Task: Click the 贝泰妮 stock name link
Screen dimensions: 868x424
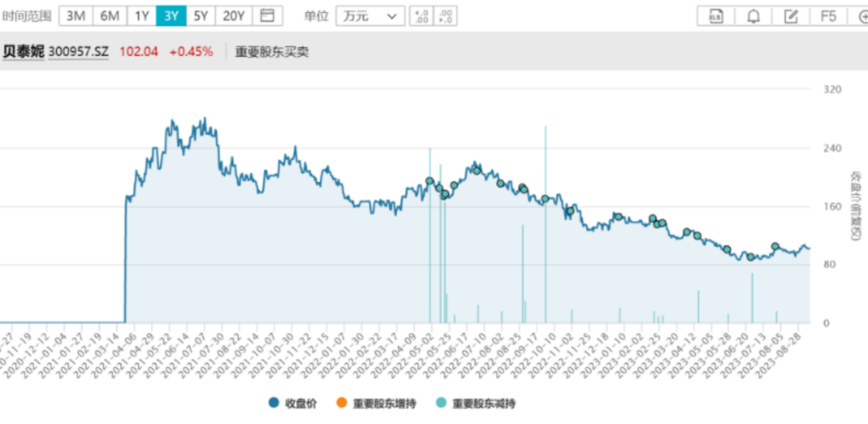Action: click(x=23, y=51)
